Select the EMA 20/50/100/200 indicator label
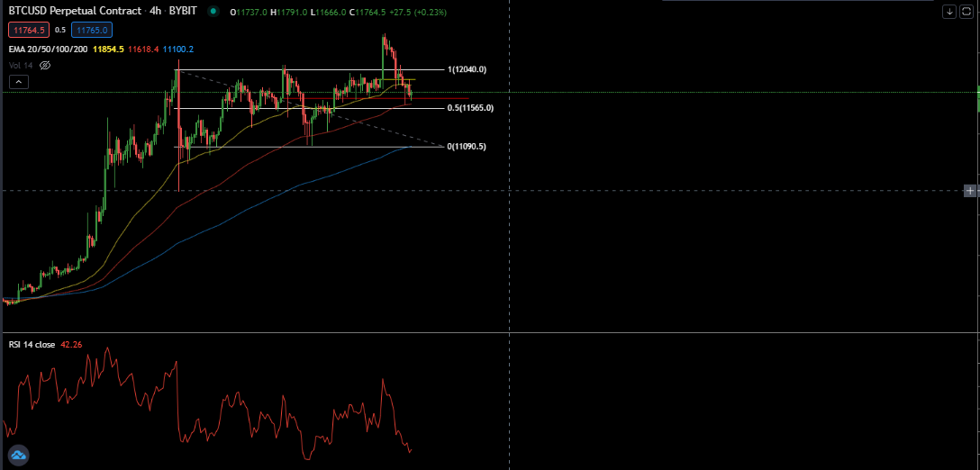 point(48,49)
